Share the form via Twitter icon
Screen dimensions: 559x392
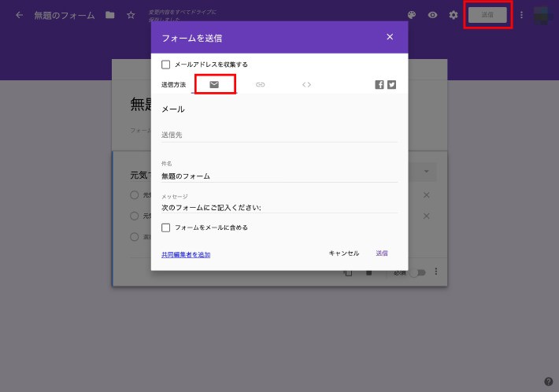pyautogui.click(x=391, y=84)
